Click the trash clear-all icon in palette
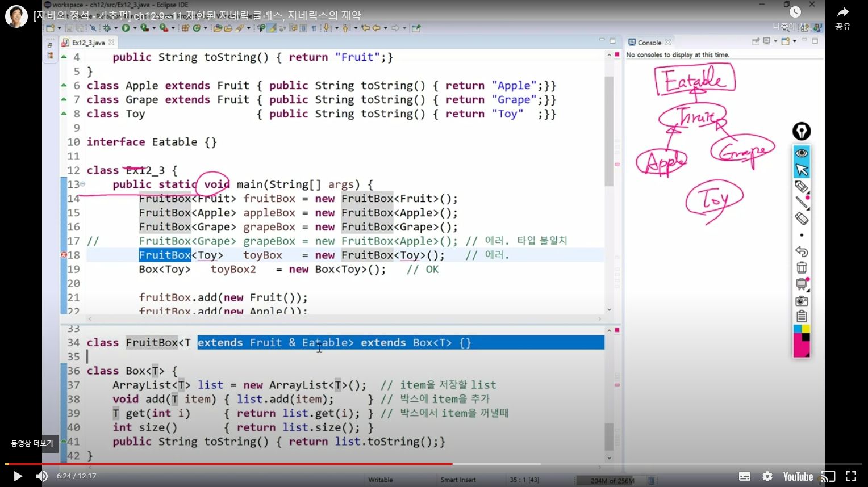 [x=802, y=267]
